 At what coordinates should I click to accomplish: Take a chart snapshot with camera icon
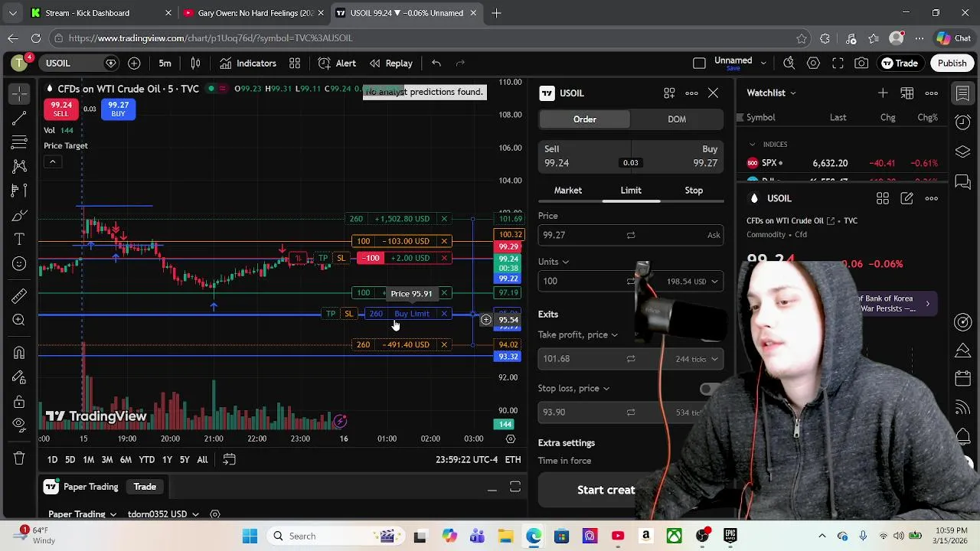click(x=862, y=64)
